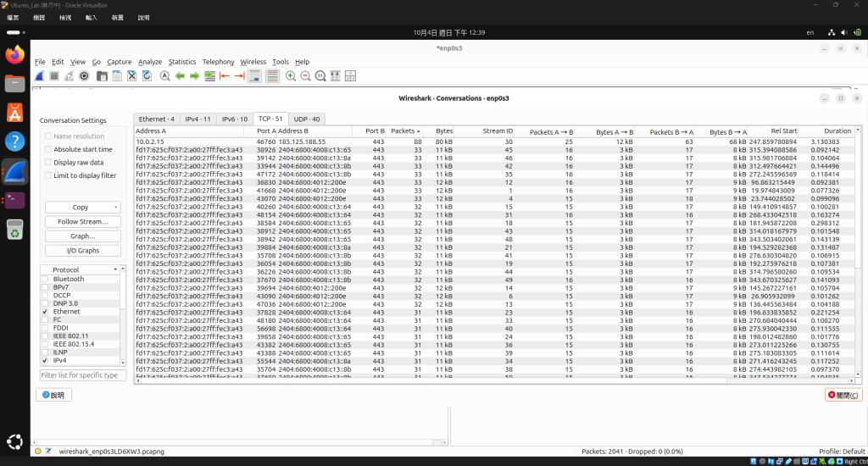Click the 關閉 close dialog button
Viewport: 868px width, 466px height.
(843, 395)
